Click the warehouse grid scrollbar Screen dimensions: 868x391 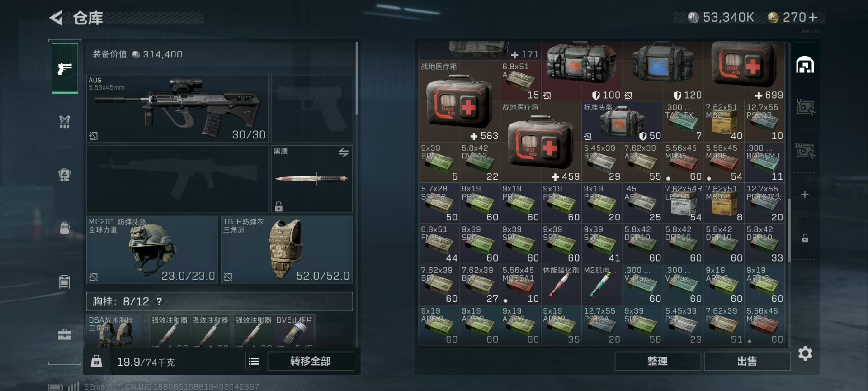790,231
